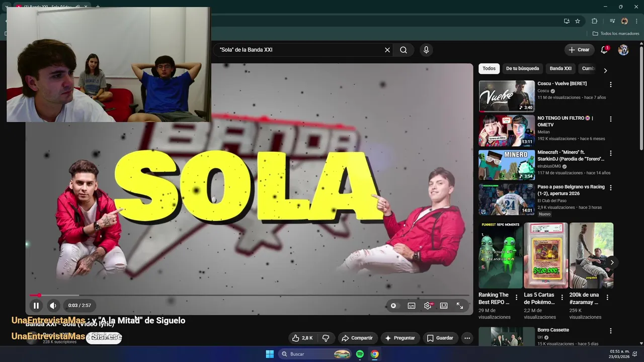The image size is (644, 362).
Task: Open 'Paso a paso Belgrano vs Racing'
Action: pos(507,199)
